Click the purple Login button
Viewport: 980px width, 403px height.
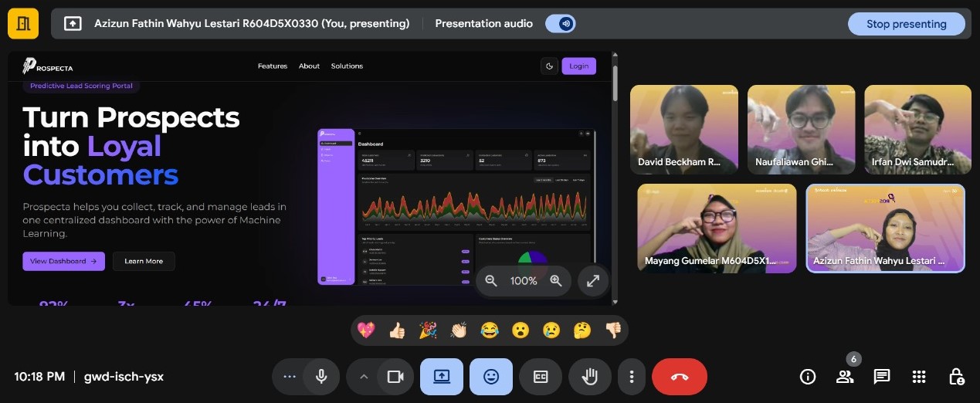pyautogui.click(x=578, y=66)
